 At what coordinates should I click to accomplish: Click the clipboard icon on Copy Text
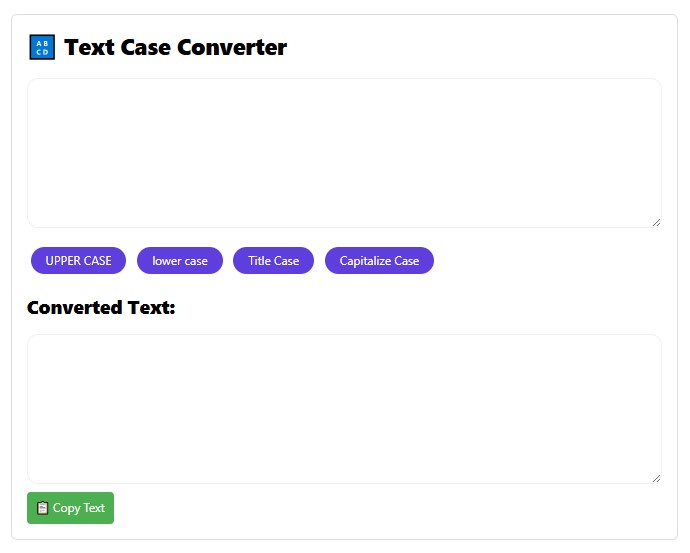pos(42,508)
